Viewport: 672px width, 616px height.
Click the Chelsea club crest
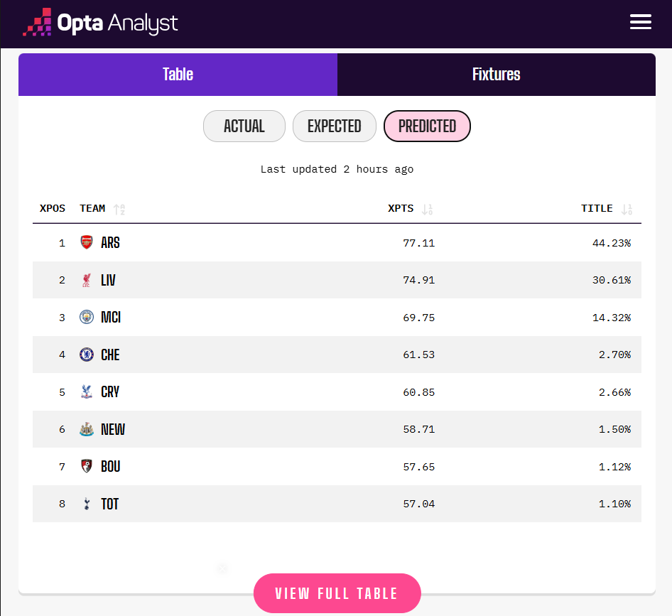click(x=87, y=355)
